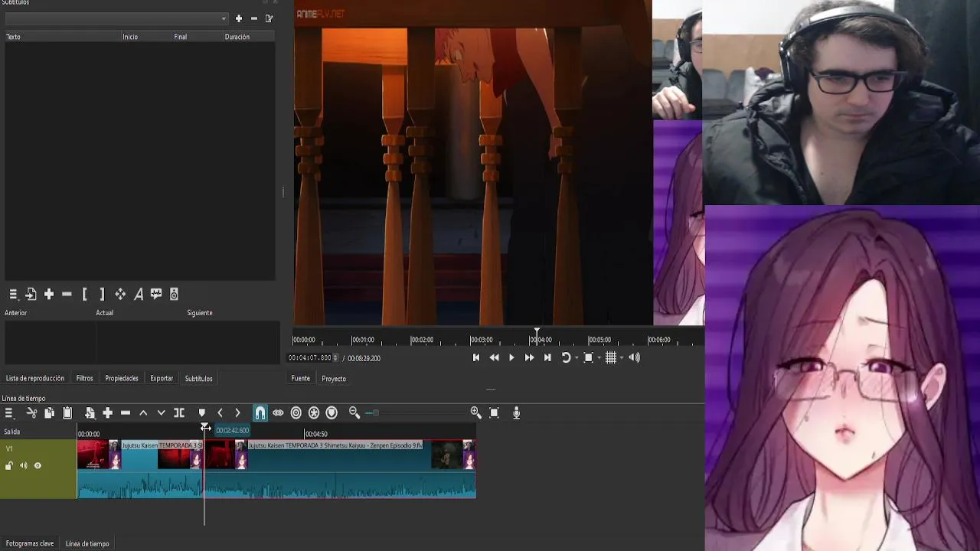Click the timeline playhead handle
The width and height of the screenshot is (980, 551).
click(204, 428)
